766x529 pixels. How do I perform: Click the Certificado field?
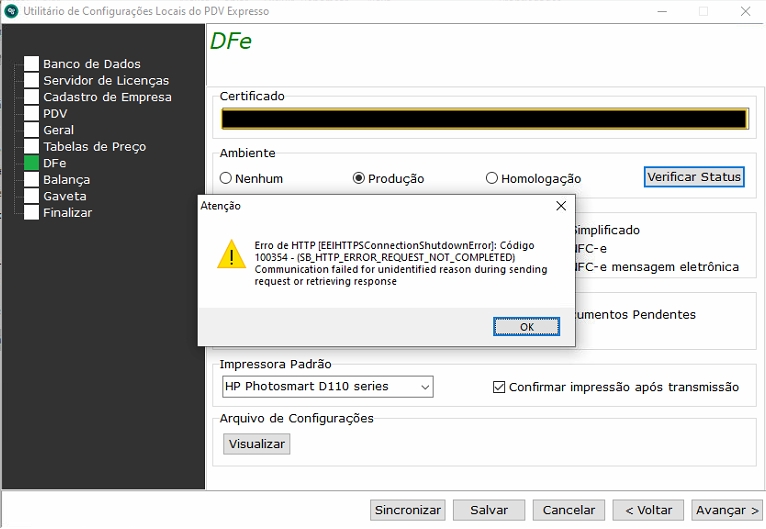tap(485, 119)
